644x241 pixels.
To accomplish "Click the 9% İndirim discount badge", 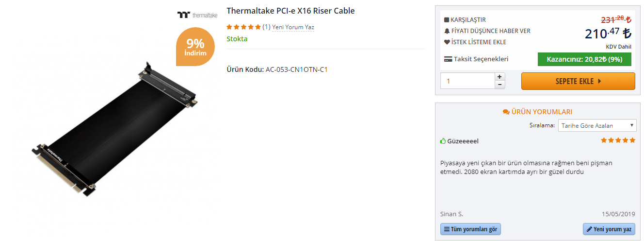I will point(195,47).
